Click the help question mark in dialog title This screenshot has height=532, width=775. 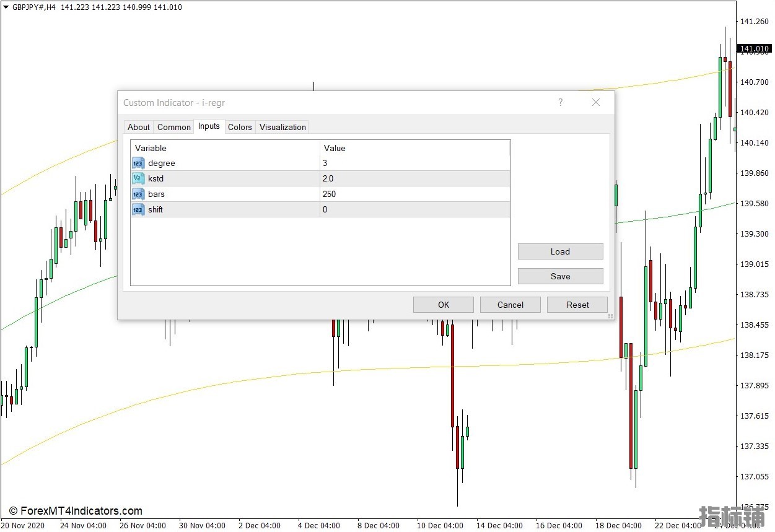561,103
